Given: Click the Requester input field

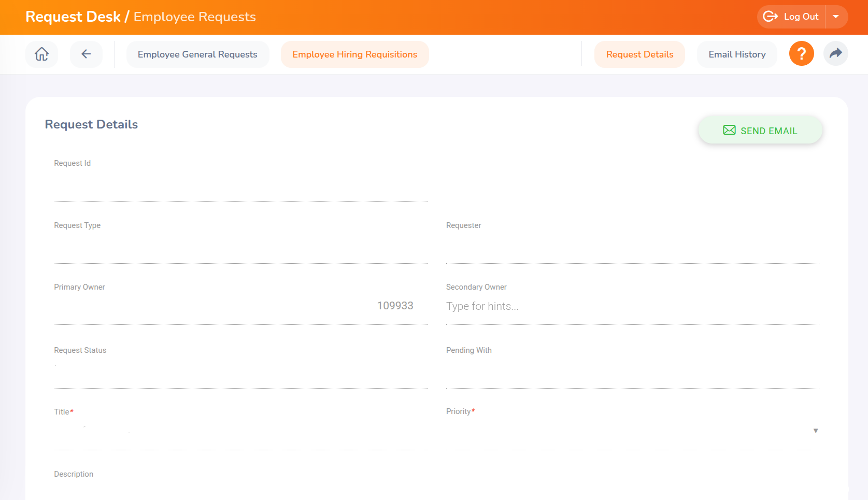Looking at the screenshot, I should coord(632,245).
